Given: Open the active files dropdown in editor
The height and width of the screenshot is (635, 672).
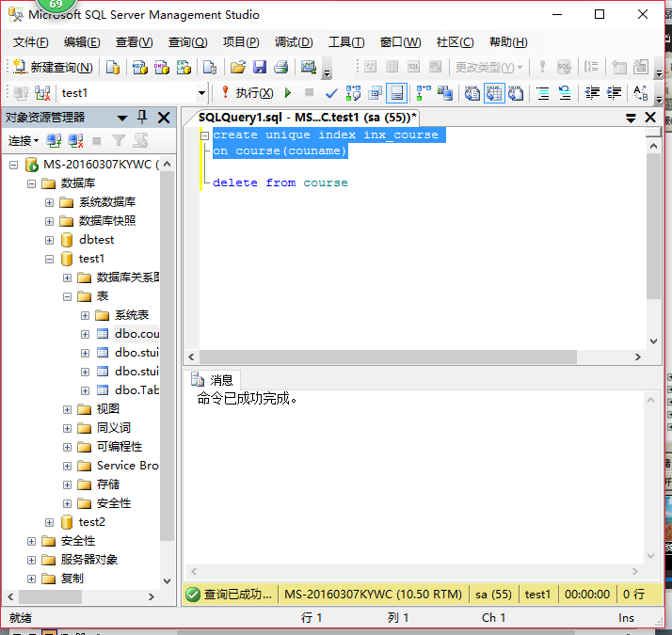Looking at the screenshot, I should tap(631, 119).
